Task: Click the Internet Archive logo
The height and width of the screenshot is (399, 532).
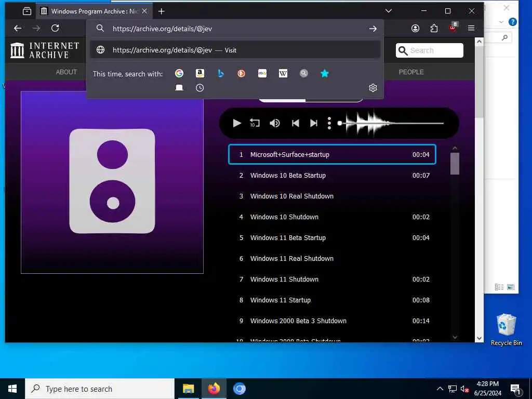Action: 45,50
